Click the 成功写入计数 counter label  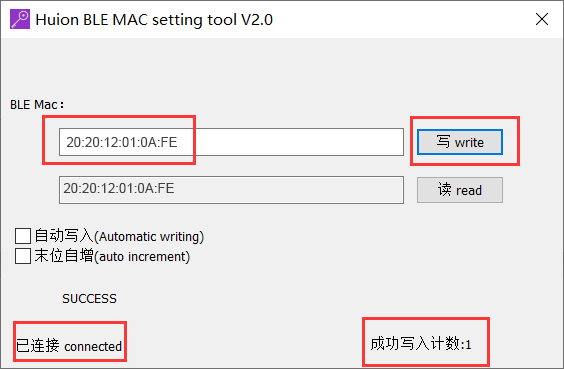415,343
